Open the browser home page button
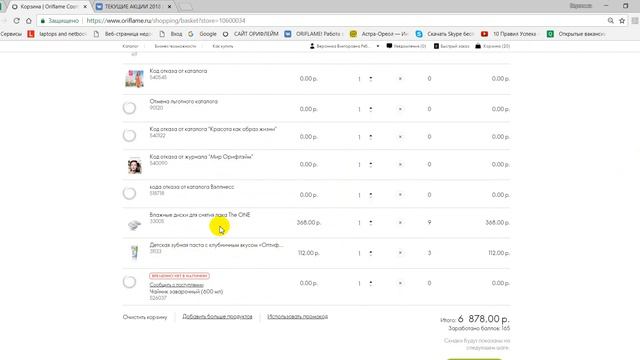640x360 pixels. (29, 20)
